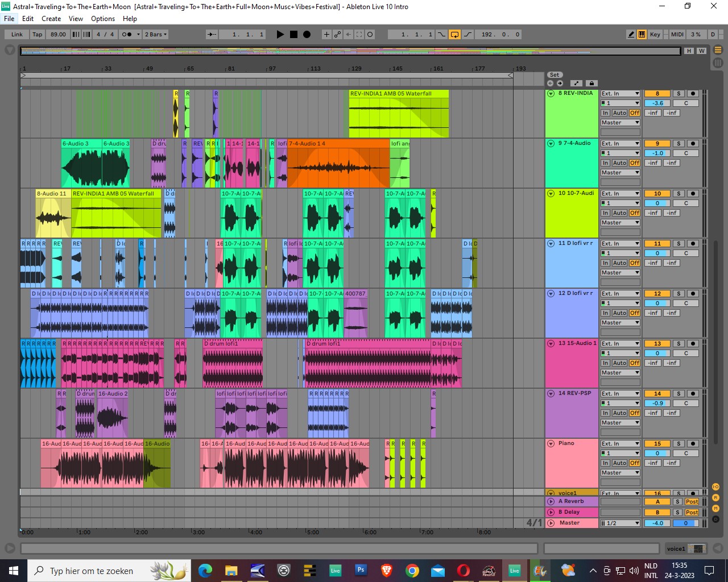
Task: Click the MIDI map mode button
Action: click(x=677, y=35)
